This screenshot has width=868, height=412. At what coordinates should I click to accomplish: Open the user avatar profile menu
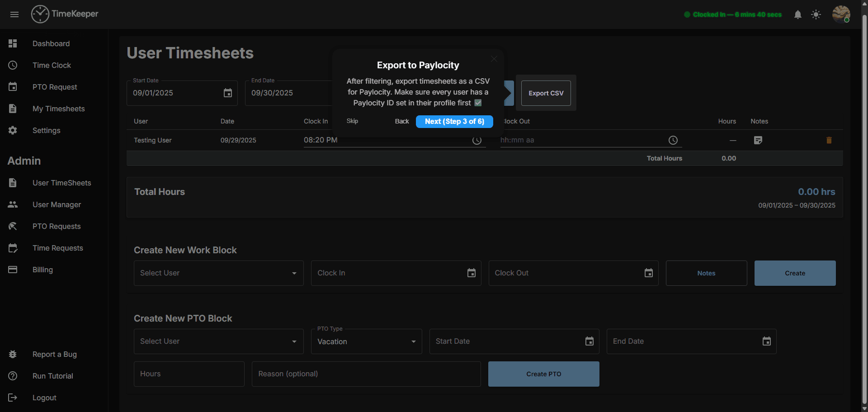click(x=841, y=14)
